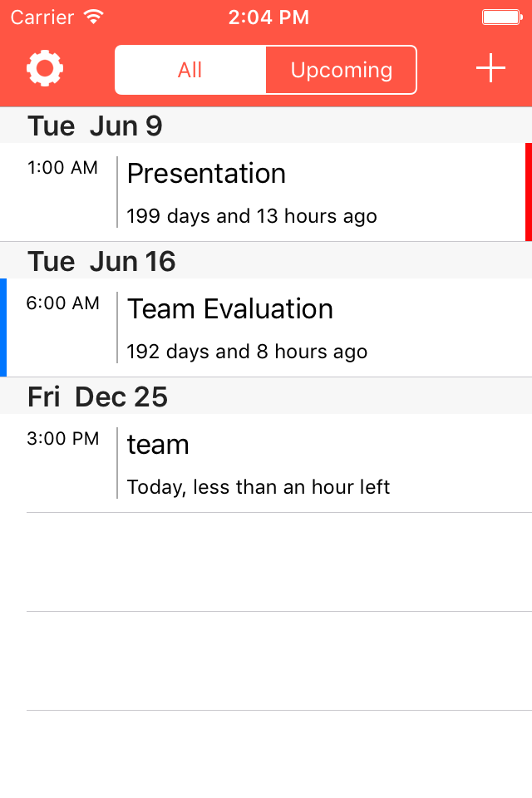This screenshot has height=798, width=532.
Task: Click the 3:00 PM time label
Action: (62, 438)
